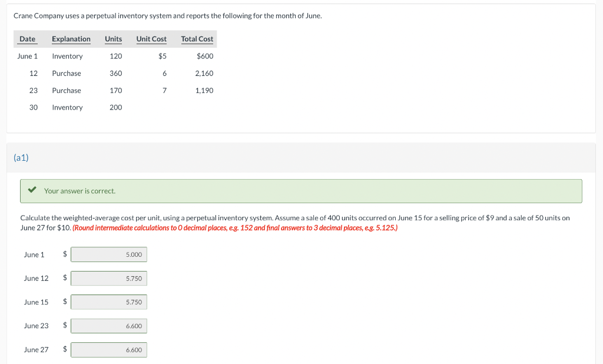This screenshot has height=364, width=603.
Task: Click the (a1) section heading
Action: point(21,157)
